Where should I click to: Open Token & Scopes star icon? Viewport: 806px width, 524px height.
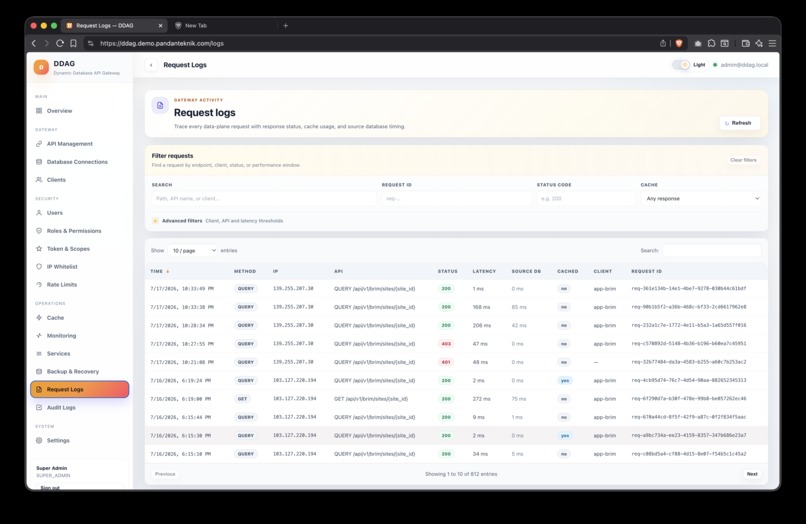pyautogui.click(x=39, y=248)
